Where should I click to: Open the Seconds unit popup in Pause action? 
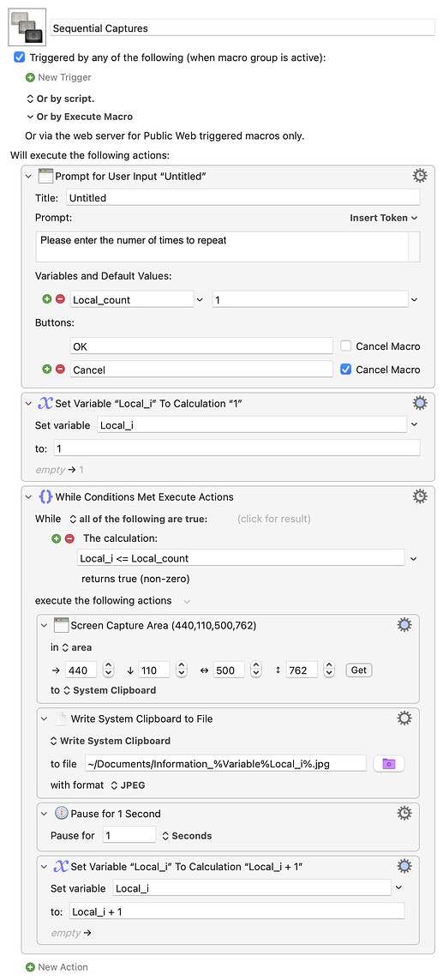pyautogui.click(x=187, y=836)
